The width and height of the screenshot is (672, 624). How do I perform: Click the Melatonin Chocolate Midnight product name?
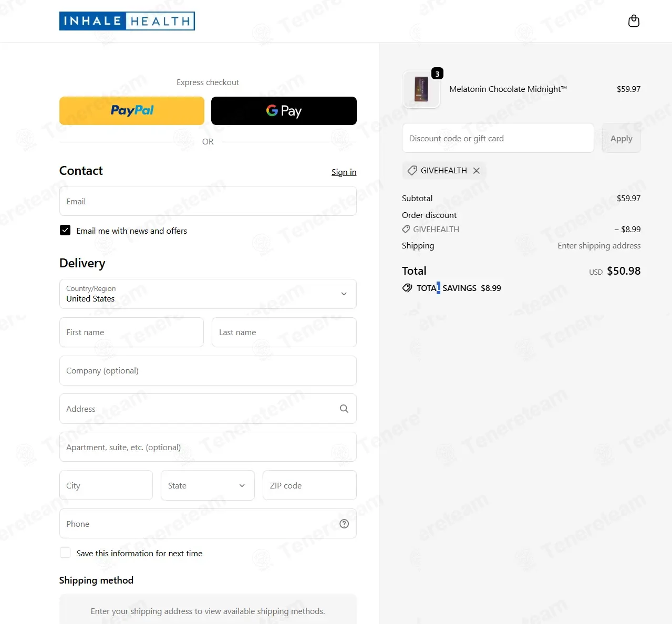coord(508,89)
